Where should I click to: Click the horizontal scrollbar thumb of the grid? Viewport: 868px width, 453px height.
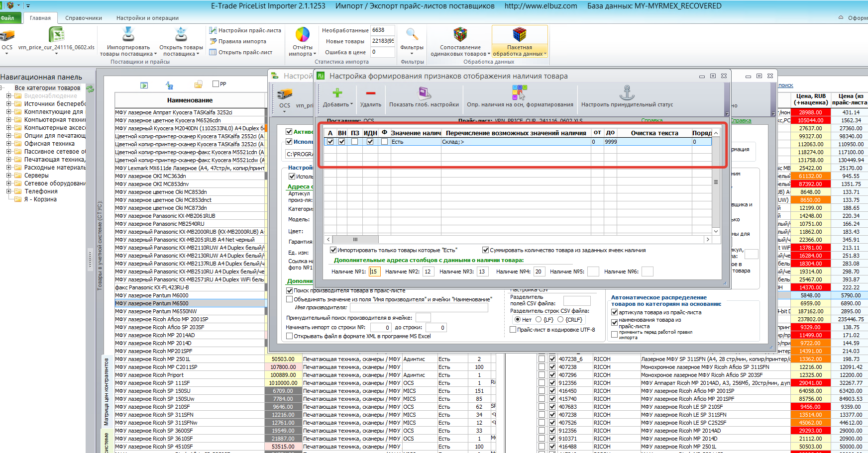pyautogui.click(x=355, y=239)
